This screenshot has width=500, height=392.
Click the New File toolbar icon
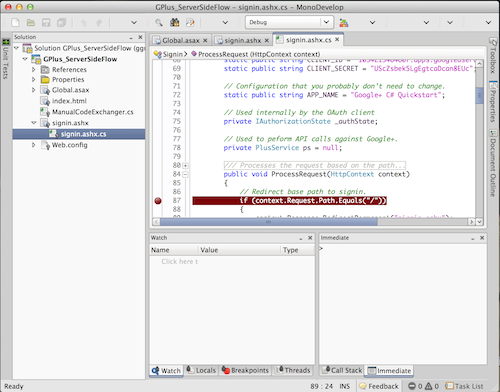[15, 22]
